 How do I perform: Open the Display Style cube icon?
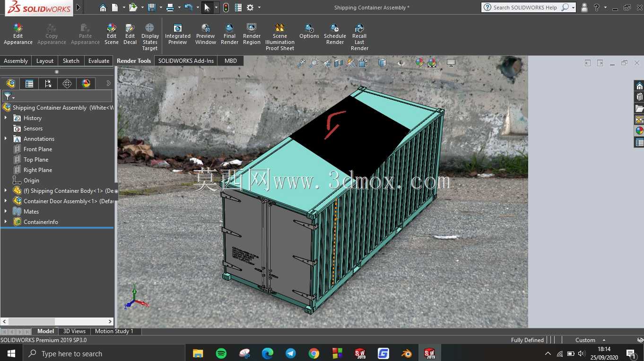(383, 63)
